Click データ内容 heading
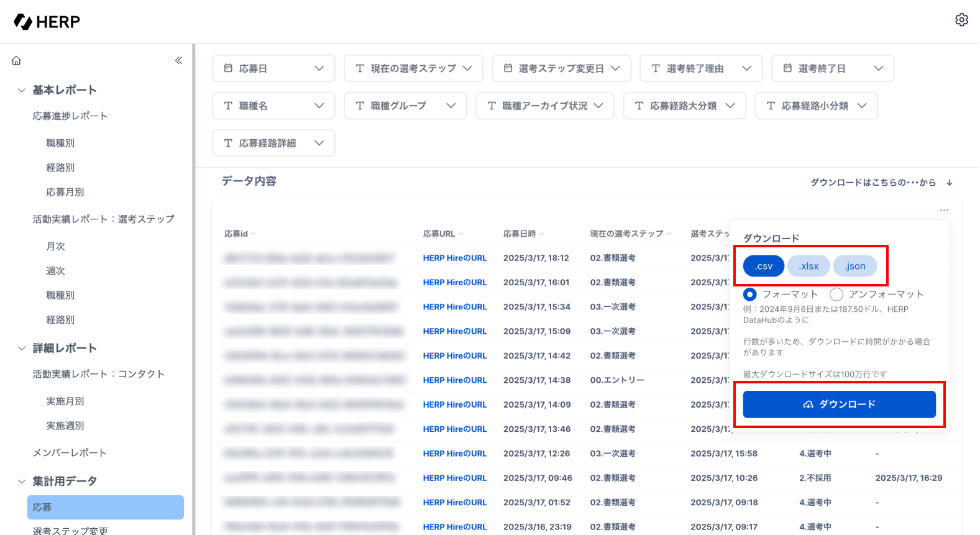The height and width of the screenshot is (535, 980). (x=249, y=181)
